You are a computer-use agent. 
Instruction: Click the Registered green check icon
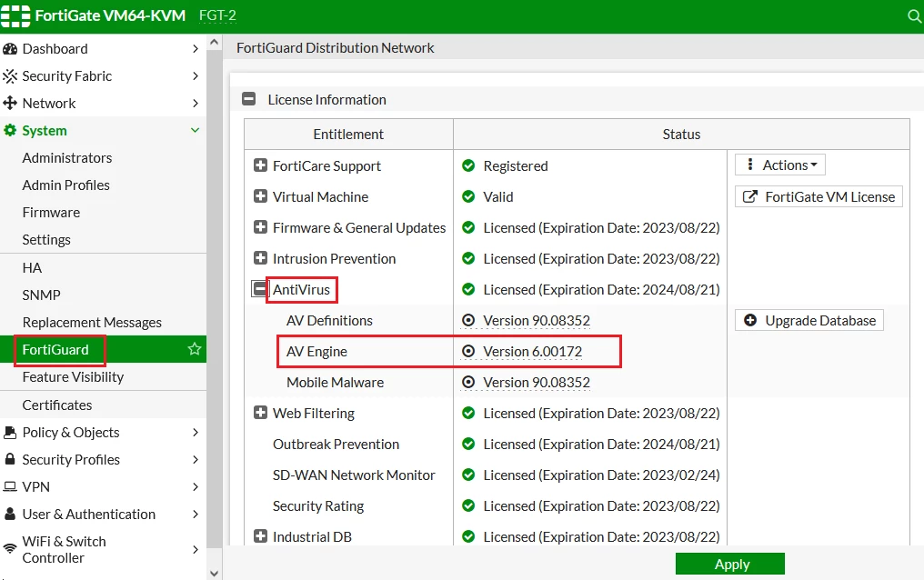click(468, 165)
